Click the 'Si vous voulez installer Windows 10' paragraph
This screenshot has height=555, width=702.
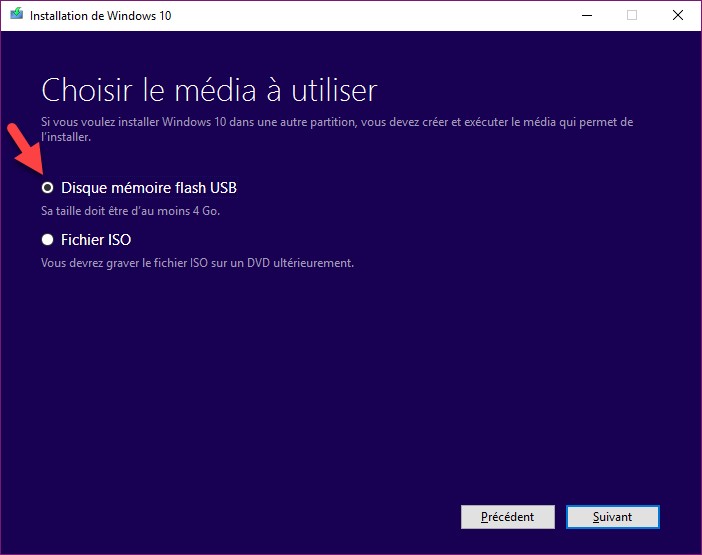[337, 129]
